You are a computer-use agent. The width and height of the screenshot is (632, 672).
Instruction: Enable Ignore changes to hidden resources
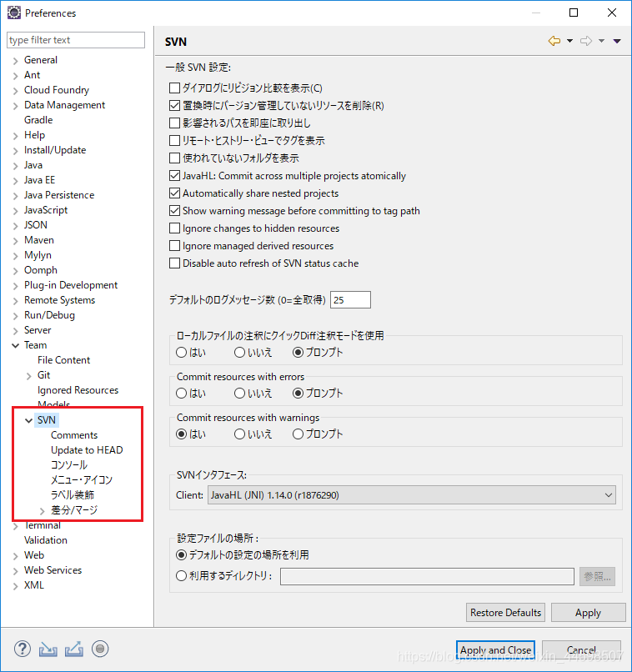[x=174, y=228]
